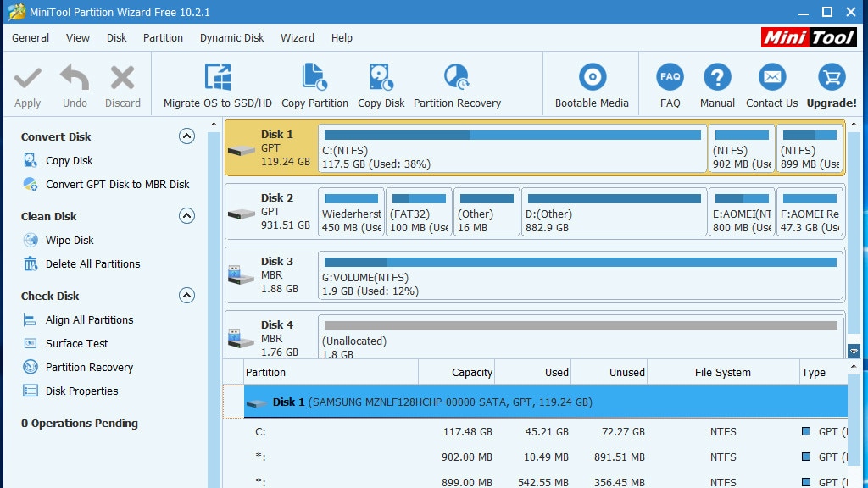
Task: Click the Apply checkmark icon
Action: coord(28,78)
